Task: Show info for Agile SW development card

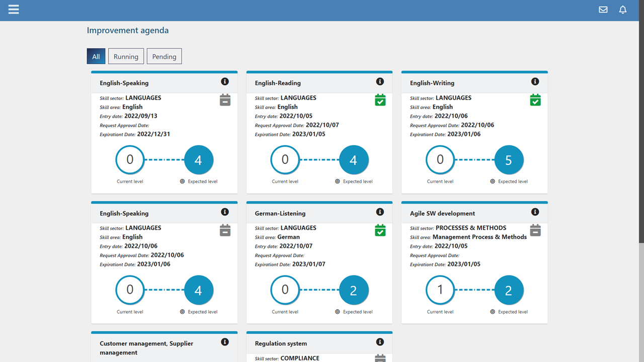Action: click(535, 212)
